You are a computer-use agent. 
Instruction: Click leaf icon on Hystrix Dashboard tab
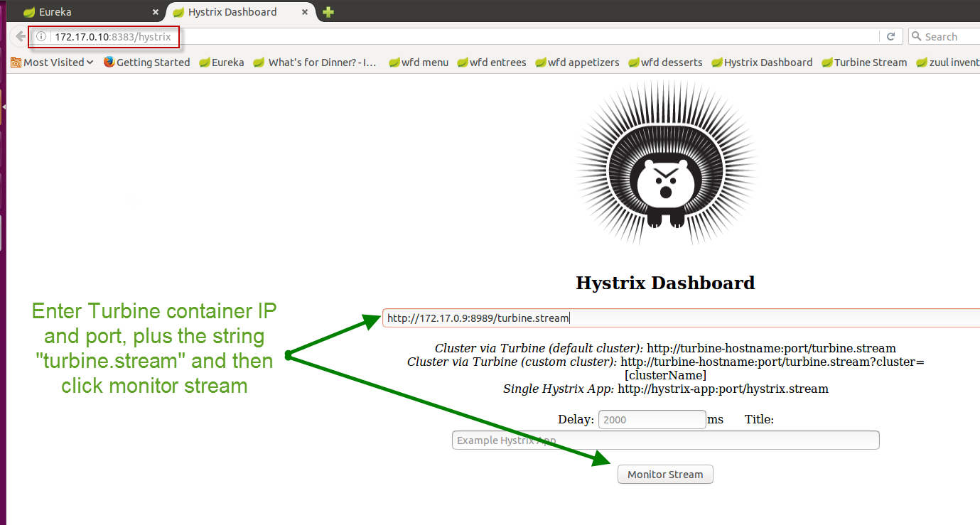pyautogui.click(x=178, y=12)
